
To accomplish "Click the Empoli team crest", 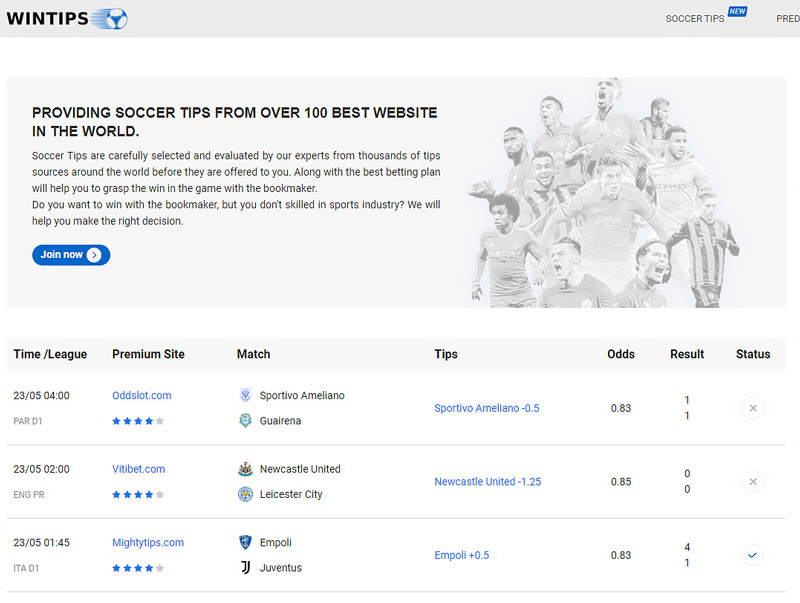I will tap(245, 542).
